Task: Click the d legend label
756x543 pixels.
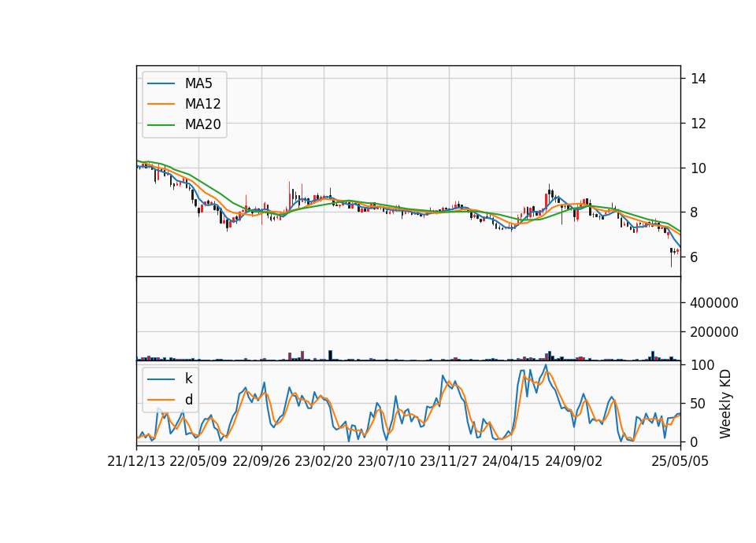Action: (x=189, y=400)
